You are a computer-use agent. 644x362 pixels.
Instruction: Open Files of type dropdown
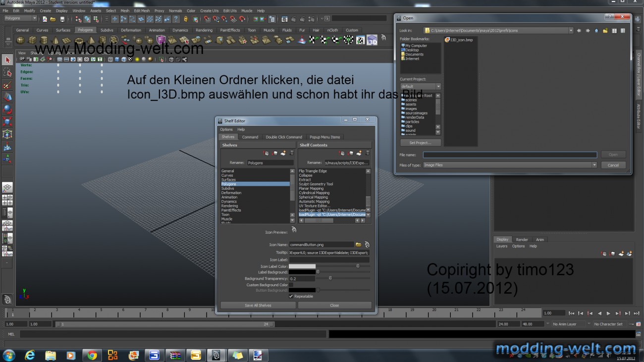594,165
